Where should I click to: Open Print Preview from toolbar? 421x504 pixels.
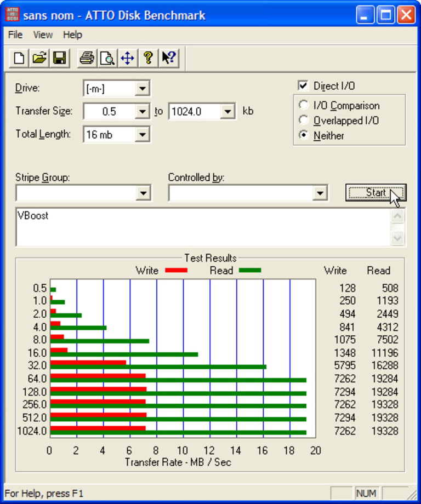pos(107,59)
